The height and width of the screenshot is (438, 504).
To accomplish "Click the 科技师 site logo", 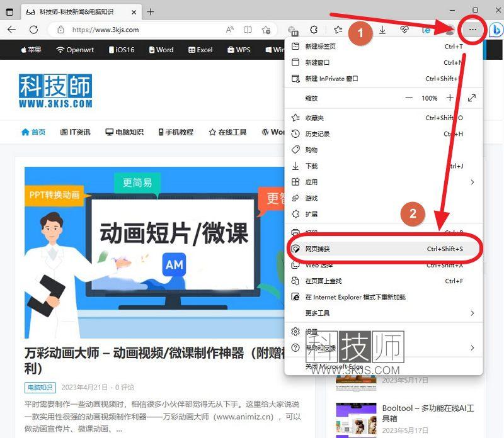I will pyautogui.click(x=55, y=91).
